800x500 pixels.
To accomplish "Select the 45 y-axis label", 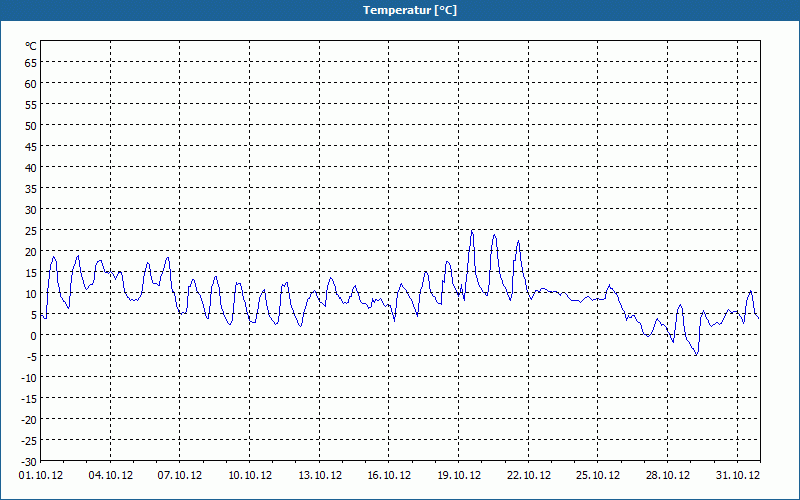I will (31, 147).
